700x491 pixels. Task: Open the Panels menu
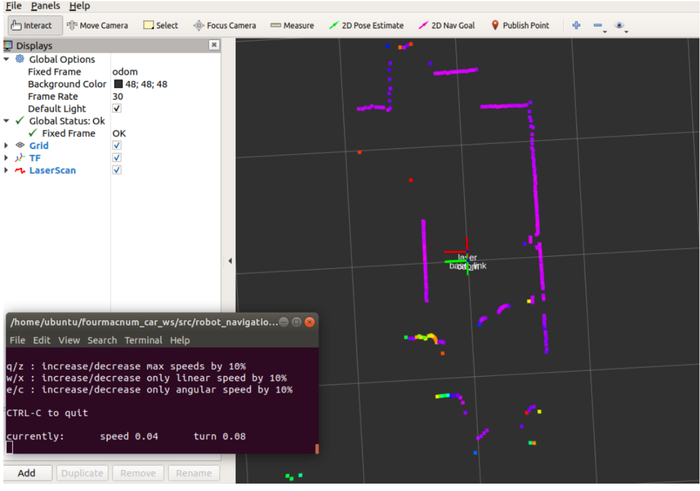[x=45, y=6]
